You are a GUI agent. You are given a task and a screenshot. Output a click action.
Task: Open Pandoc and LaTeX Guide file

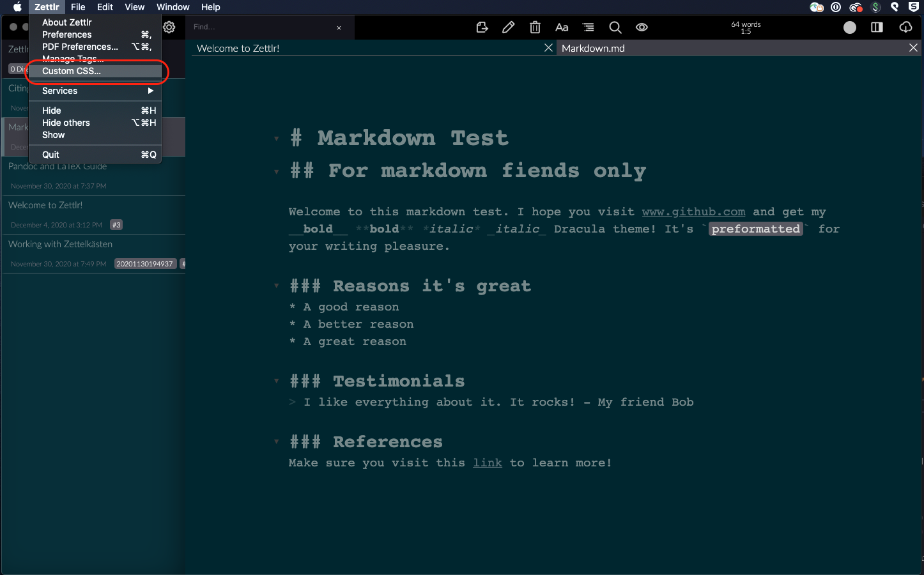[x=94, y=176]
